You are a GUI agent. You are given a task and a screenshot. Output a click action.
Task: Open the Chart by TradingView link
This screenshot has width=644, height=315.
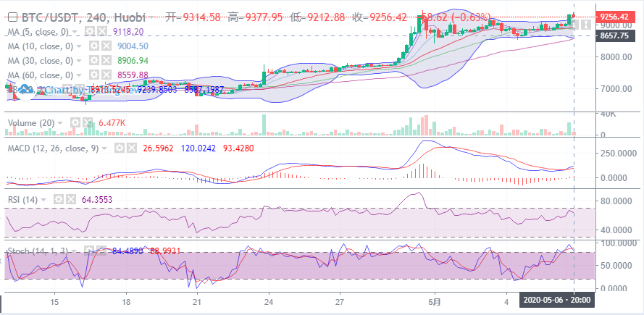point(80,90)
